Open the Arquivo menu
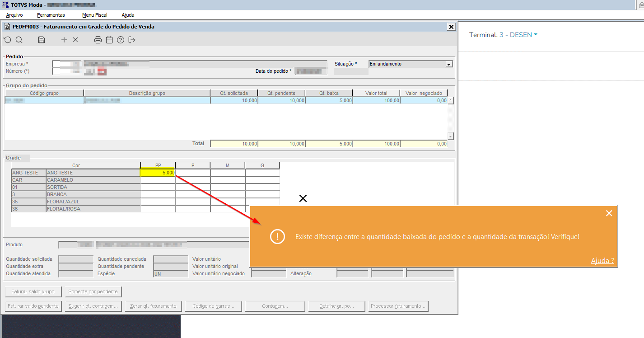 coord(14,15)
